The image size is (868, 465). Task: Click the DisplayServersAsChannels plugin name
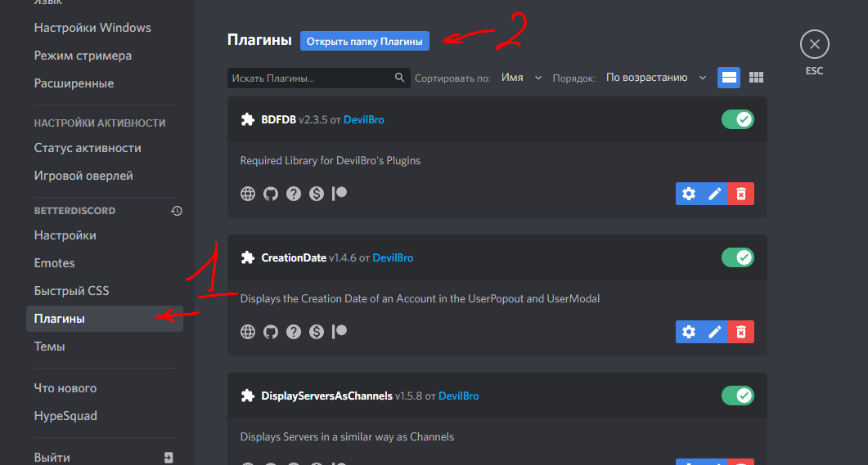326,396
